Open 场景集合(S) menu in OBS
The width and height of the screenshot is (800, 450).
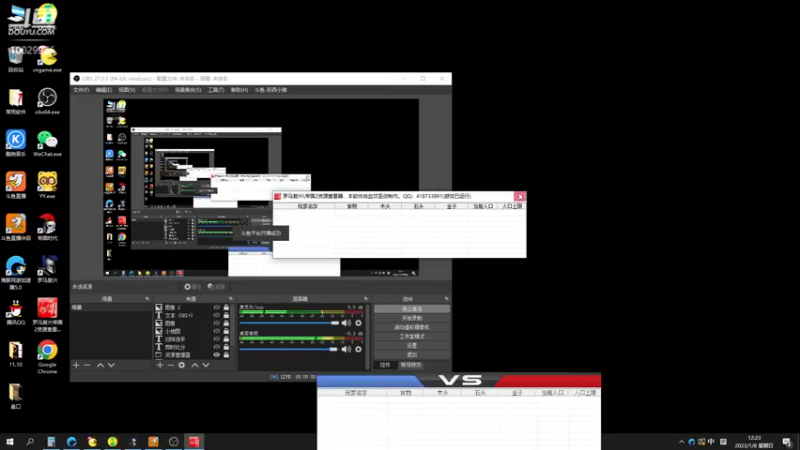[x=188, y=90]
